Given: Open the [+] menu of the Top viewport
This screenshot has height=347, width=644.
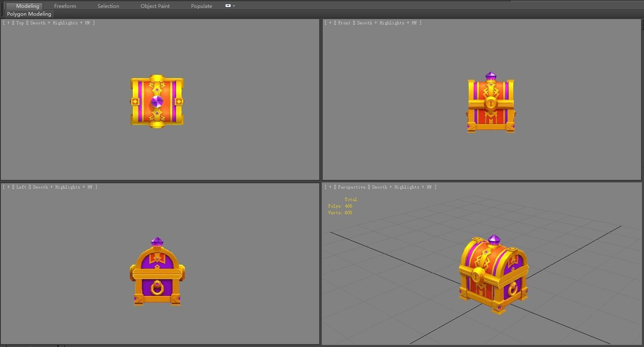Looking at the screenshot, I should (x=8, y=23).
